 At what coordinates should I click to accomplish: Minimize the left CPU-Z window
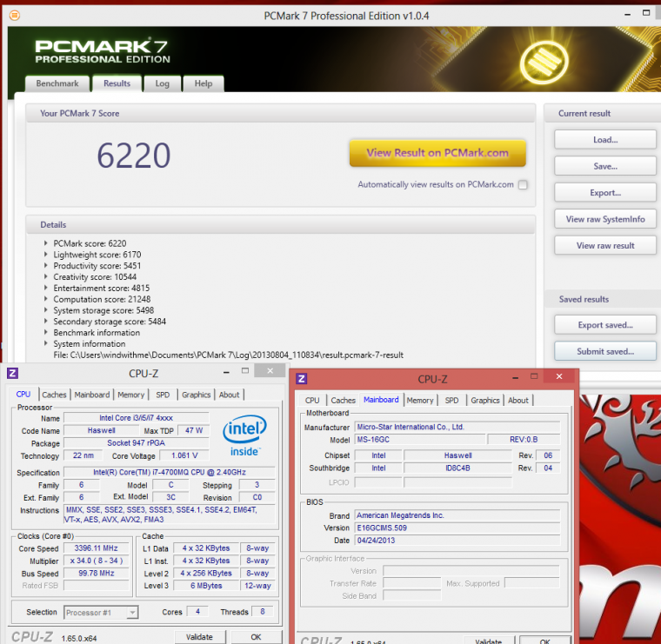(x=226, y=372)
